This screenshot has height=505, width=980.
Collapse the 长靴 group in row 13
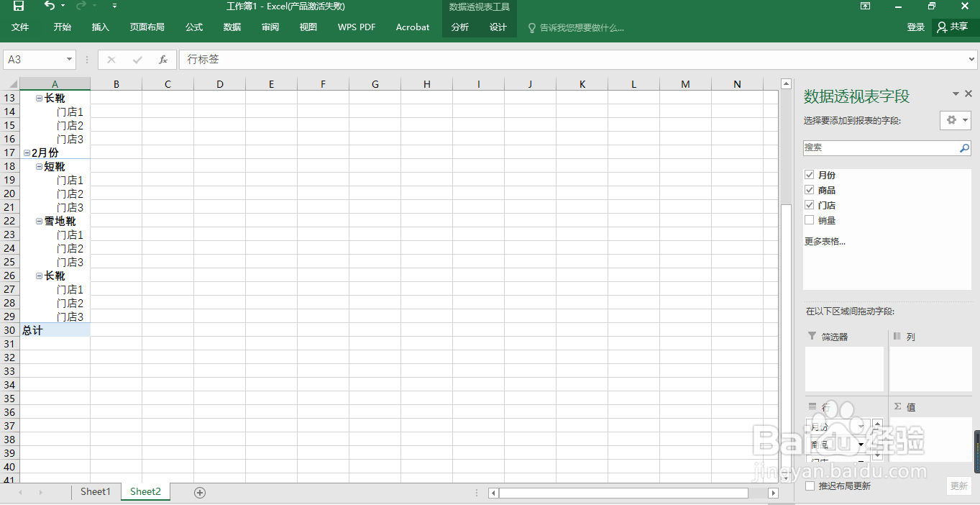coord(40,99)
